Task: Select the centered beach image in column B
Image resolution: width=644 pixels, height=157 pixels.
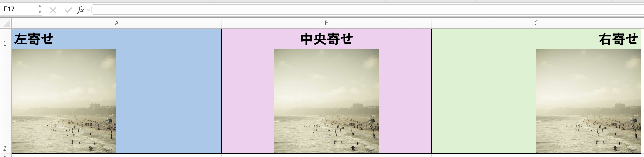Action: (x=326, y=101)
